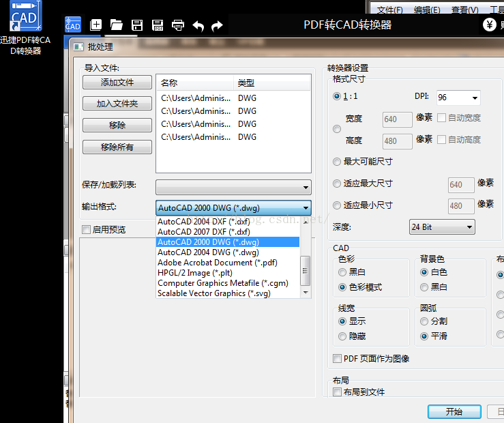The image size is (504, 423).
Task: Click the 名称 column header
Action: (x=195, y=83)
